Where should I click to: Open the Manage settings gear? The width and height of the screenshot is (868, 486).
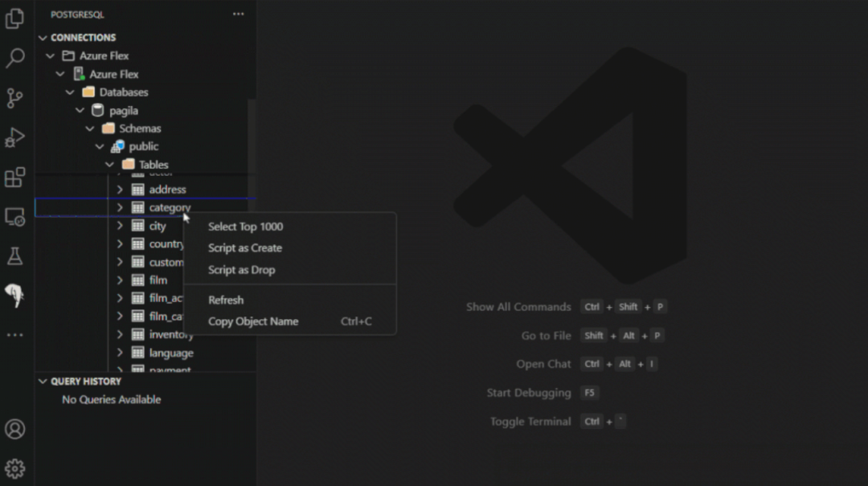[15, 469]
